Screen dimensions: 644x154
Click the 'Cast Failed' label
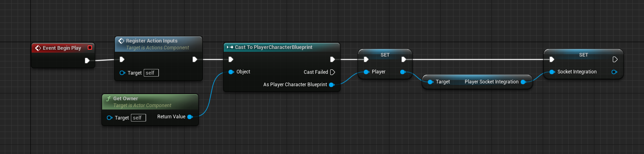(316, 72)
